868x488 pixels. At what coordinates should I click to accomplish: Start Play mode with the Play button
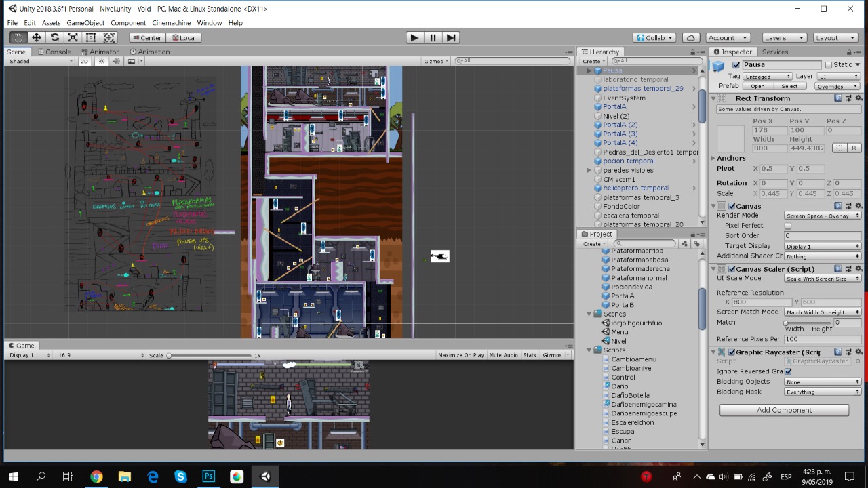coord(414,38)
